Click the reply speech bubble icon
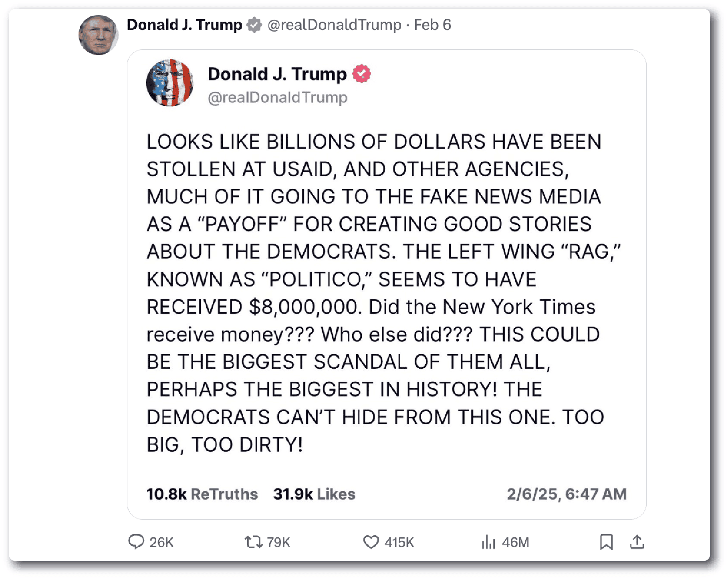Viewport: 728px width, 579px height. coord(136,541)
